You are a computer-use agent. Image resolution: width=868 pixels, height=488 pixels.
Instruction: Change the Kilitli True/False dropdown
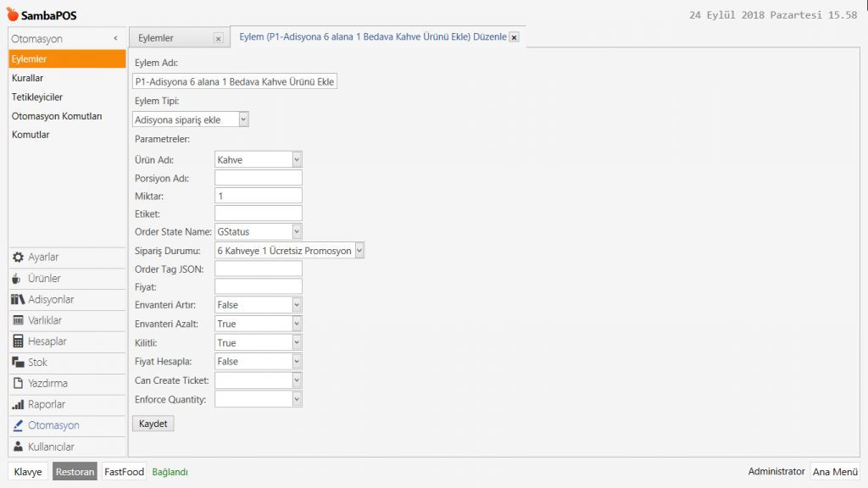[297, 342]
